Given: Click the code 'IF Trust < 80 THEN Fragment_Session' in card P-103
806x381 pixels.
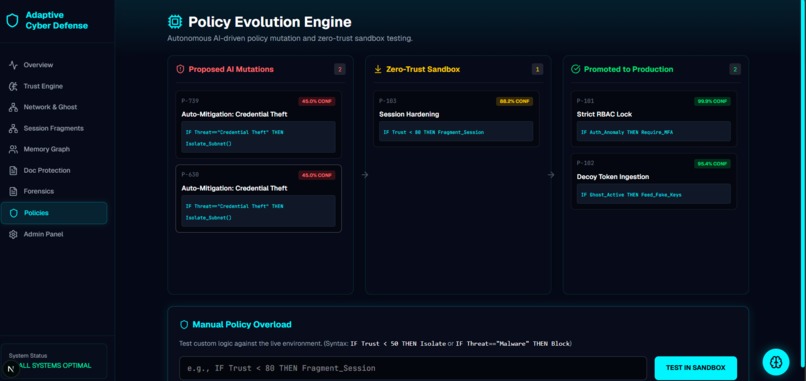Looking at the screenshot, I should click(433, 132).
